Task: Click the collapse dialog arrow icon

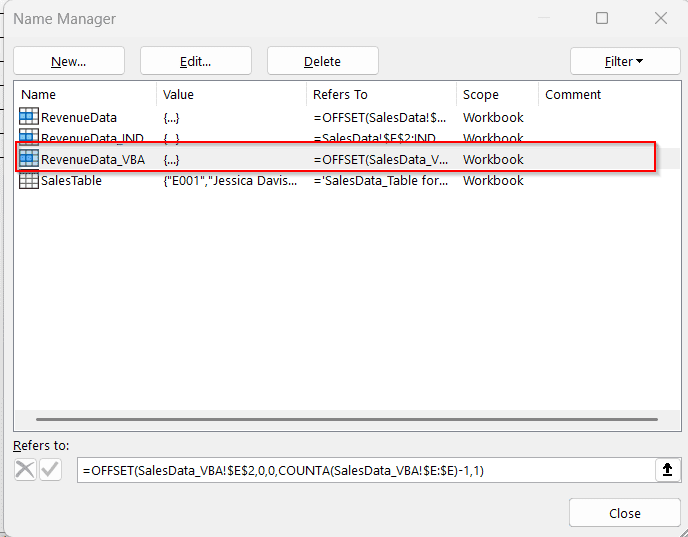Action: (666, 470)
